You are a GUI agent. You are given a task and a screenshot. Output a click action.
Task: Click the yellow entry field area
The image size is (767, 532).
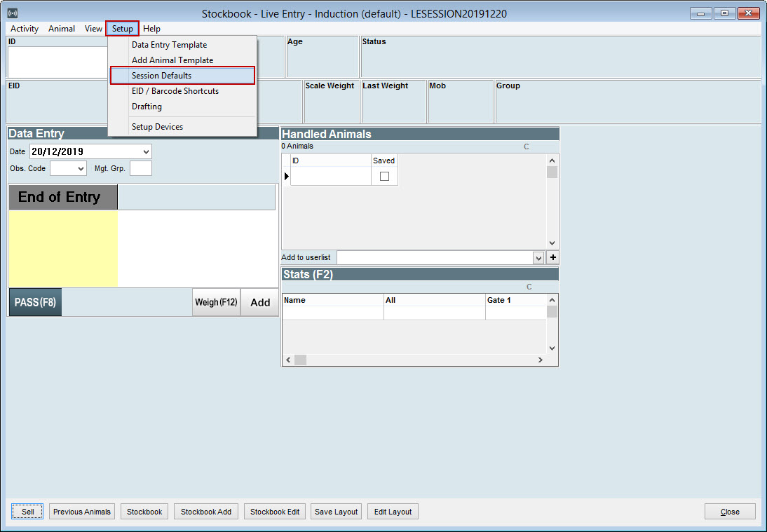coord(63,248)
